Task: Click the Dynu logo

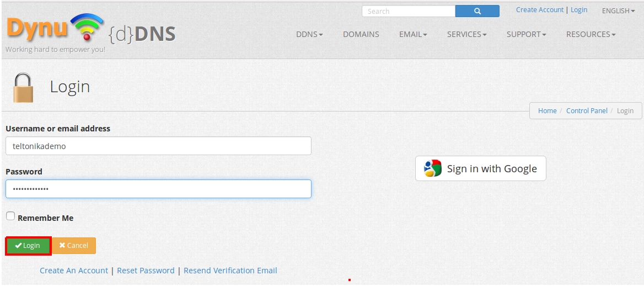Action: 55,30
